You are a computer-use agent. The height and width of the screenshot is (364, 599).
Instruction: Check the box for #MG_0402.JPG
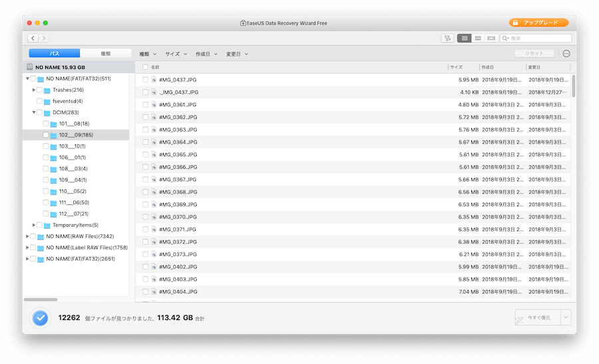click(145, 267)
